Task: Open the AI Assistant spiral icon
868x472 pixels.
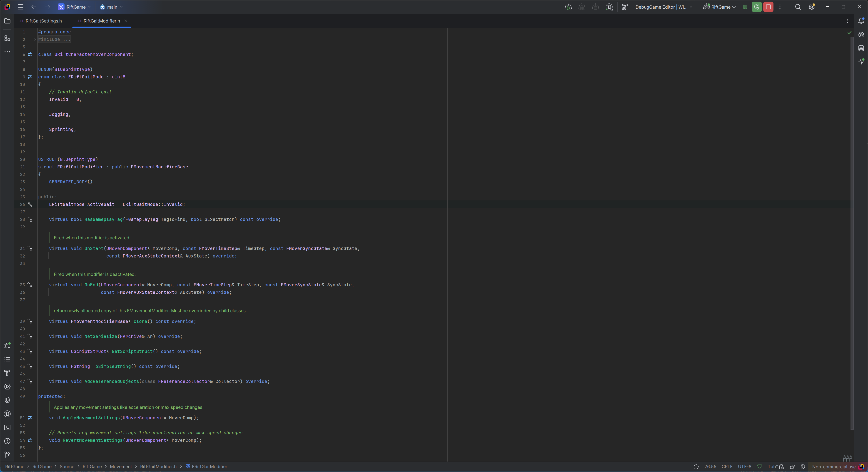Action: (861, 34)
